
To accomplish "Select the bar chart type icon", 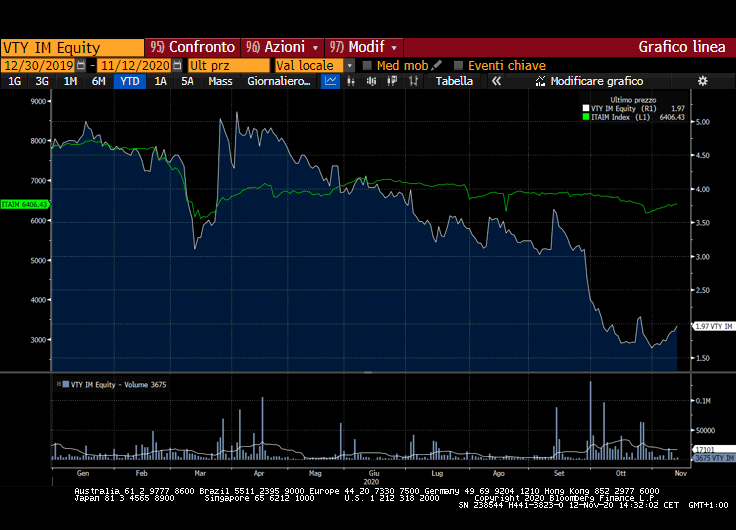I will 351,81.
